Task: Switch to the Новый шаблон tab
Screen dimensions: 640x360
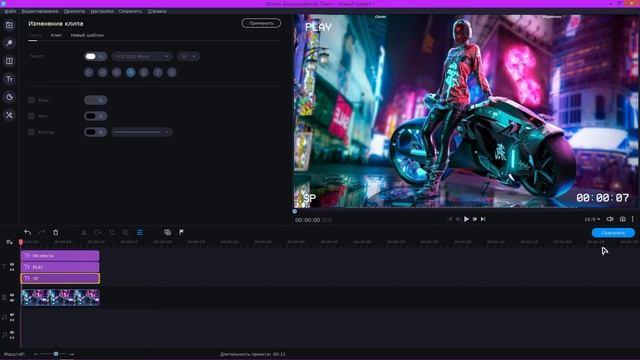Action: 87,36
